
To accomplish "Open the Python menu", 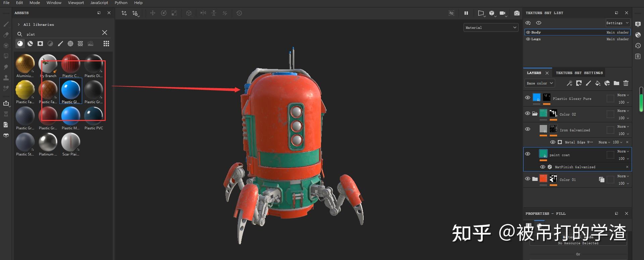I will [x=121, y=3].
